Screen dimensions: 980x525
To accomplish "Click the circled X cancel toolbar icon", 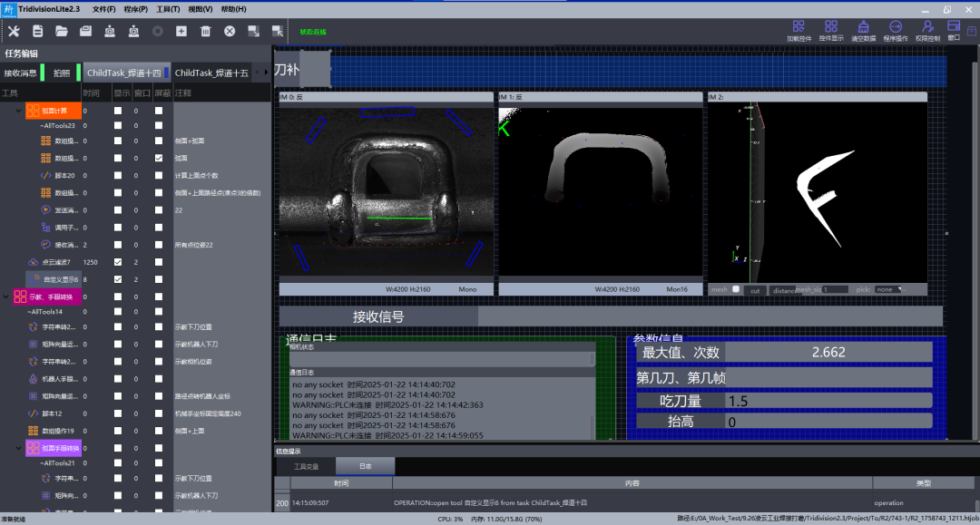I will (230, 31).
